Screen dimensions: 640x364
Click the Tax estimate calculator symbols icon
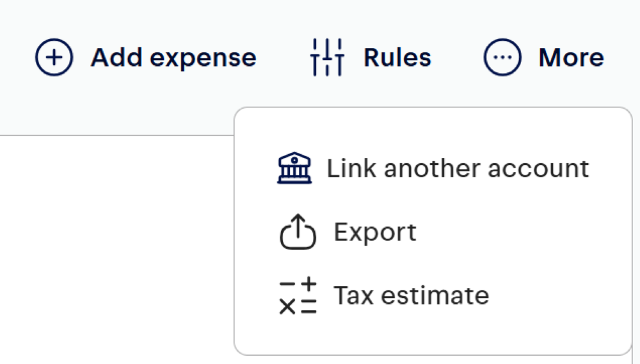tap(298, 296)
